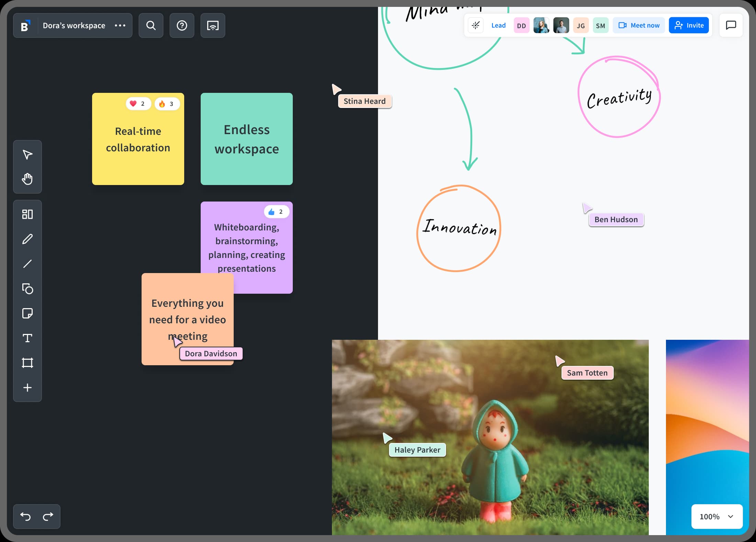This screenshot has width=756, height=542.
Task: Invite collaborators with the Invite button
Action: pyautogui.click(x=689, y=25)
